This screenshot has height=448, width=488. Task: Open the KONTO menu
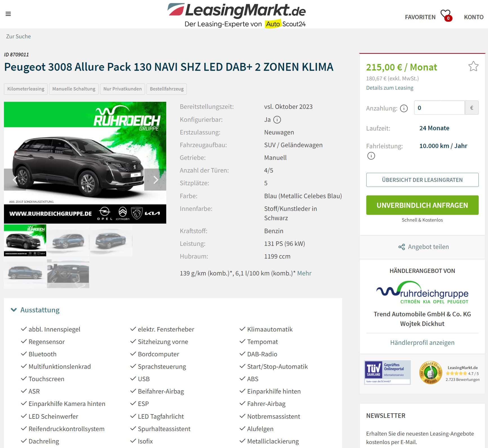pyautogui.click(x=474, y=17)
